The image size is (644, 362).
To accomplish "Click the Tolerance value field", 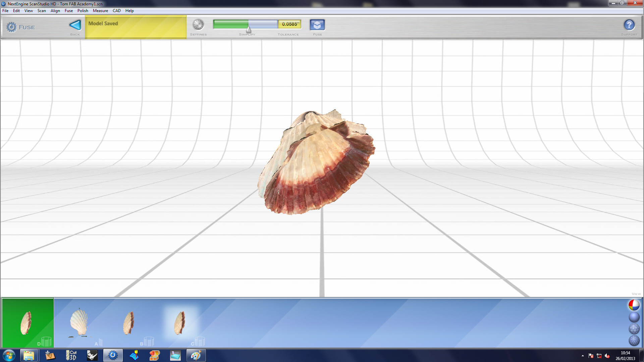I will tap(290, 24).
